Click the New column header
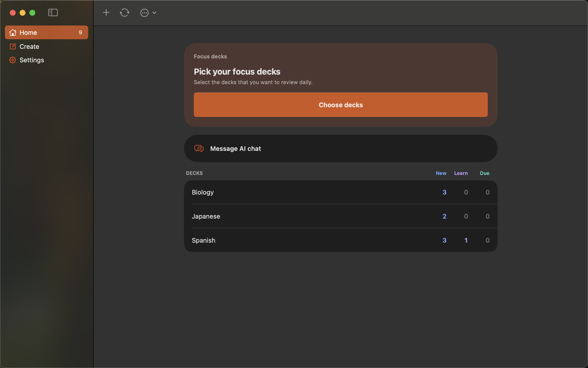Viewport: 588px width, 368px height. pyautogui.click(x=441, y=173)
